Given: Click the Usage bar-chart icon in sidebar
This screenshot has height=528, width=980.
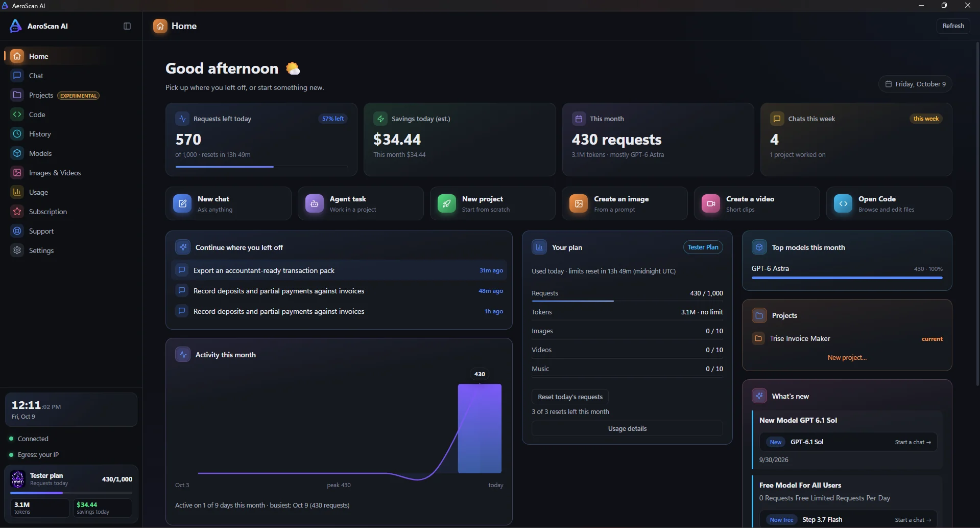Looking at the screenshot, I should 17,192.
